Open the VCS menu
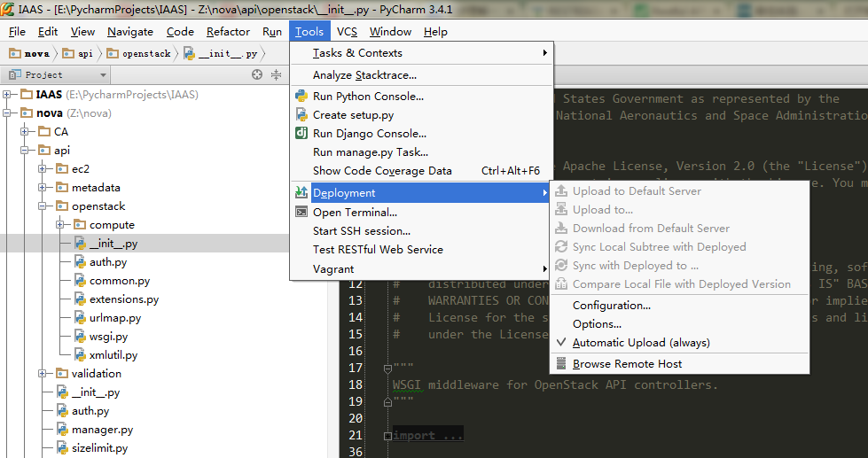 [x=347, y=32]
